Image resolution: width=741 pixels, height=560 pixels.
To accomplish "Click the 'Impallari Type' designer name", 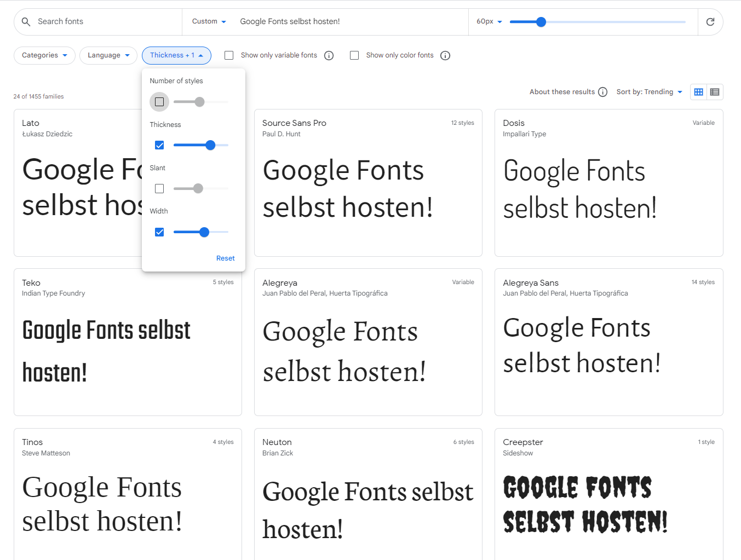I will tap(524, 134).
